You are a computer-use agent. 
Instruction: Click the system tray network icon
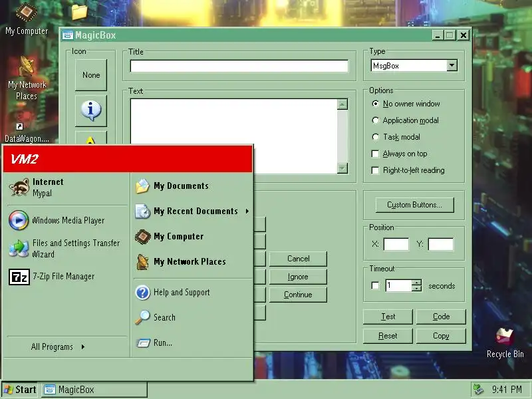coord(478,390)
